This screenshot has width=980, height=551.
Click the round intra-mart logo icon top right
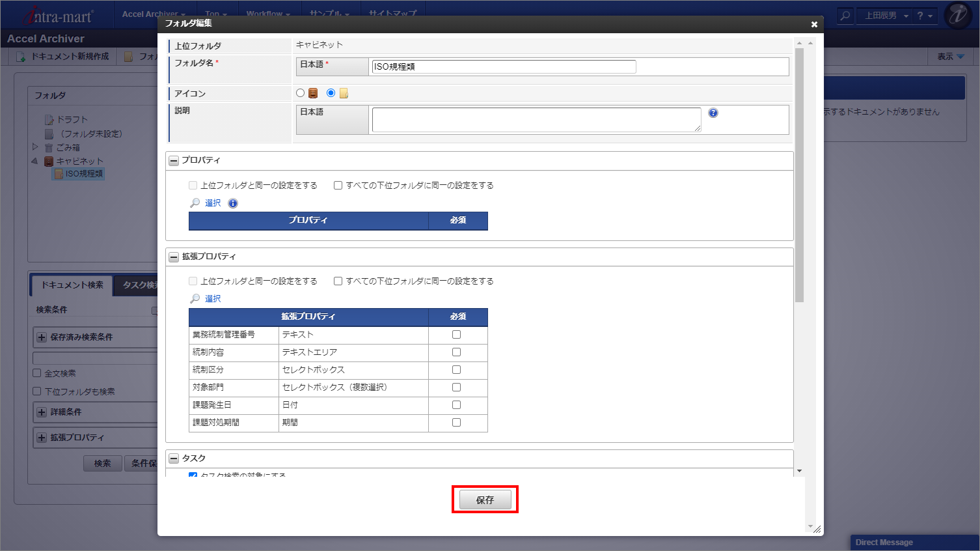957,16
